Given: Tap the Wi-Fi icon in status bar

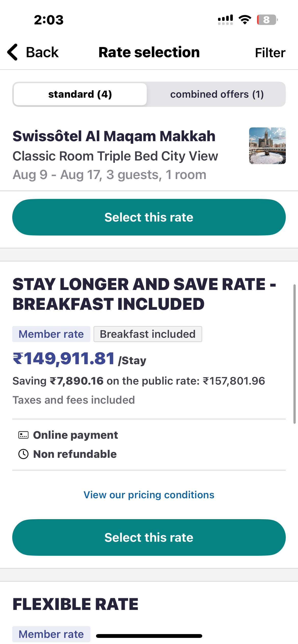Looking at the screenshot, I should [x=245, y=20].
